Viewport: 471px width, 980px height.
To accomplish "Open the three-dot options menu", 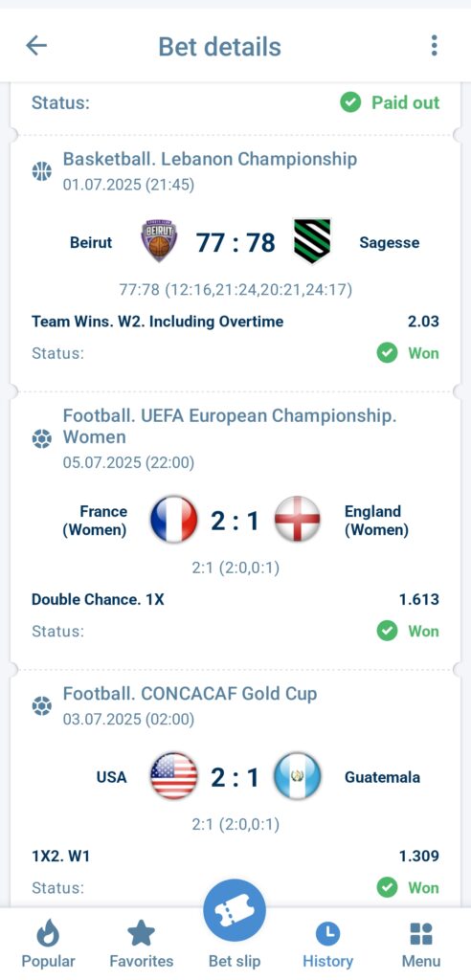I will pyautogui.click(x=434, y=46).
